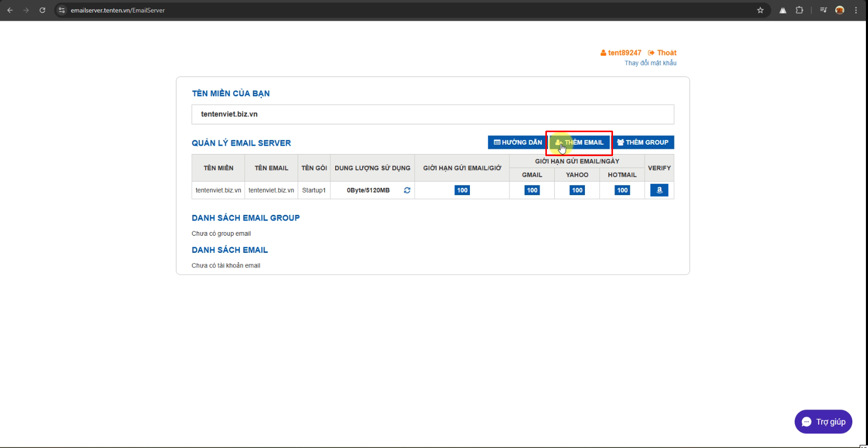The width and height of the screenshot is (868, 448).
Task: Click the TÊN EMAIL column header
Action: point(271,168)
